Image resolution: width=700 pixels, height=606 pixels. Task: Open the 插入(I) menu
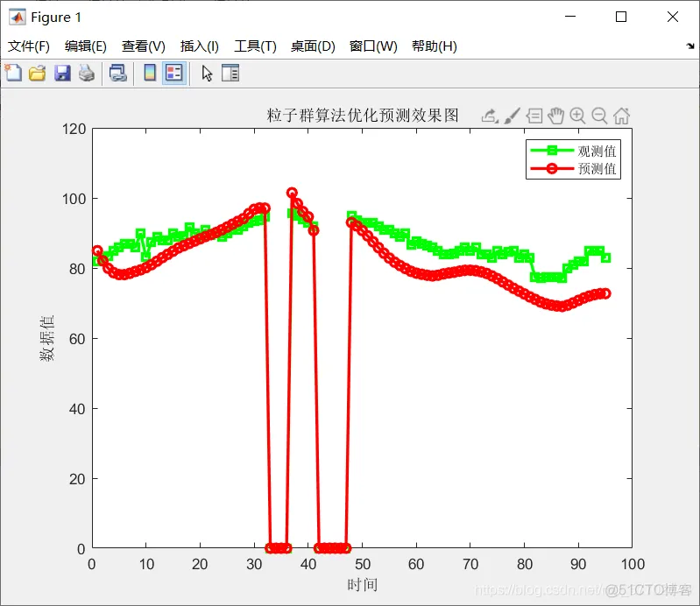[x=200, y=46]
